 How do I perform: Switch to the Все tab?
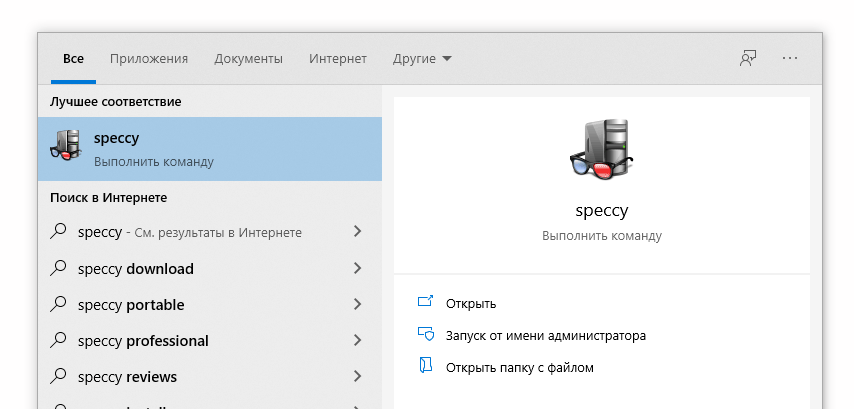[x=74, y=58]
